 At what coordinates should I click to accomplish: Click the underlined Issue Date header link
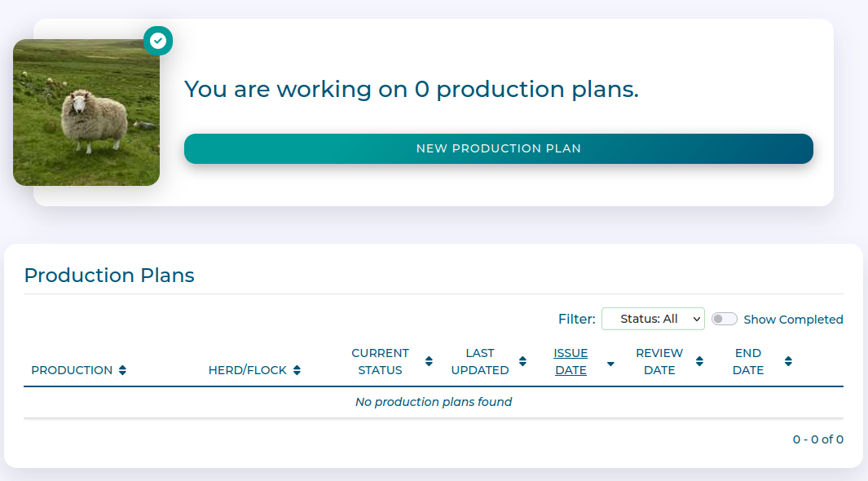click(x=571, y=362)
